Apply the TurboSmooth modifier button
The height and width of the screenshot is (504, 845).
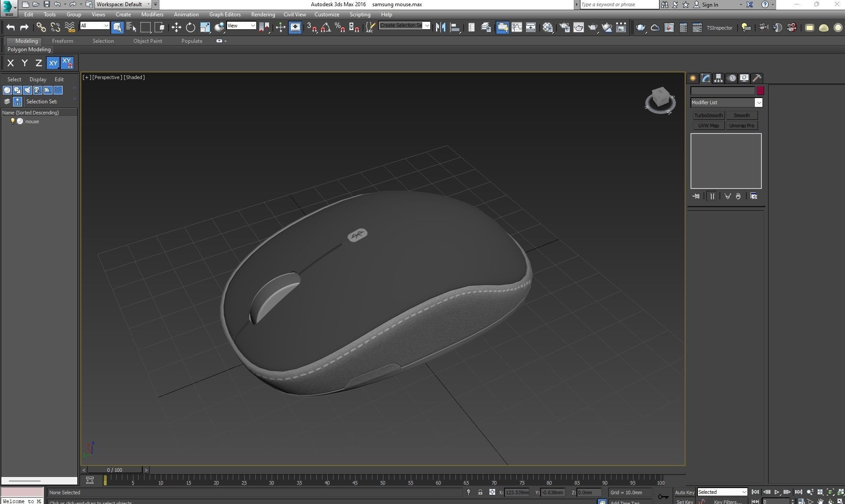[x=709, y=115]
